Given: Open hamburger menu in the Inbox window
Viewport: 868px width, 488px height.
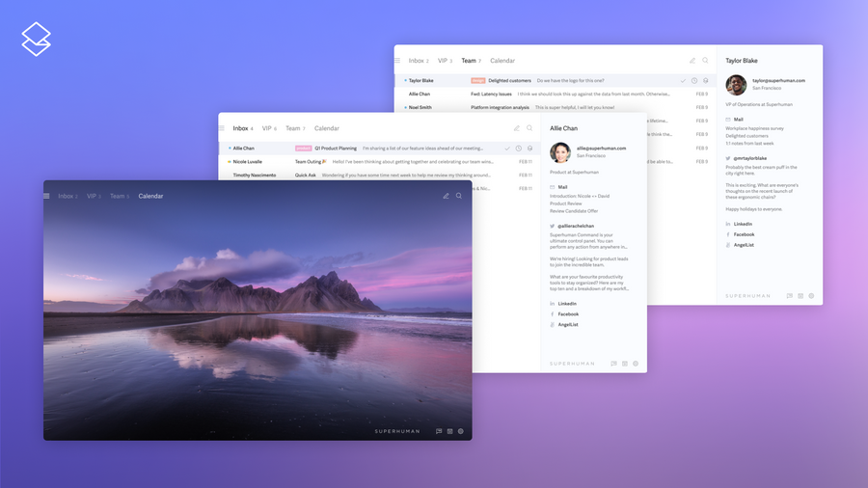Looking at the screenshot, I should click(222, 128).
